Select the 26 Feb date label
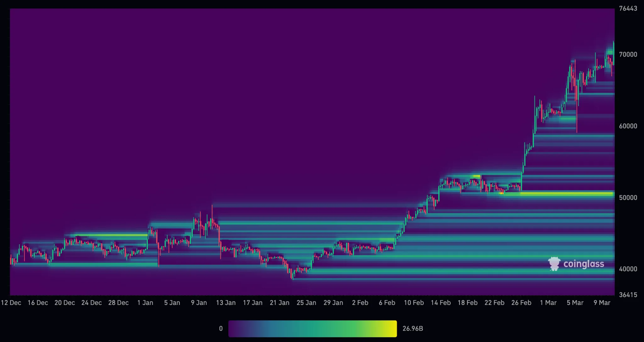The image size is (644, 342). pos(521,303)
